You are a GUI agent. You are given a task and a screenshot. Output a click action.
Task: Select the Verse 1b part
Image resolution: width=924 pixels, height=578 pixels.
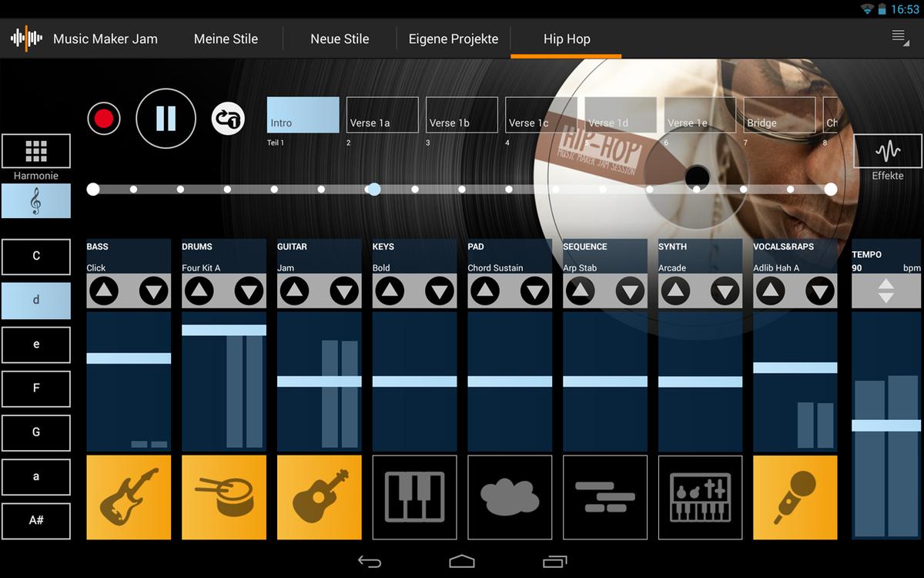462,115
